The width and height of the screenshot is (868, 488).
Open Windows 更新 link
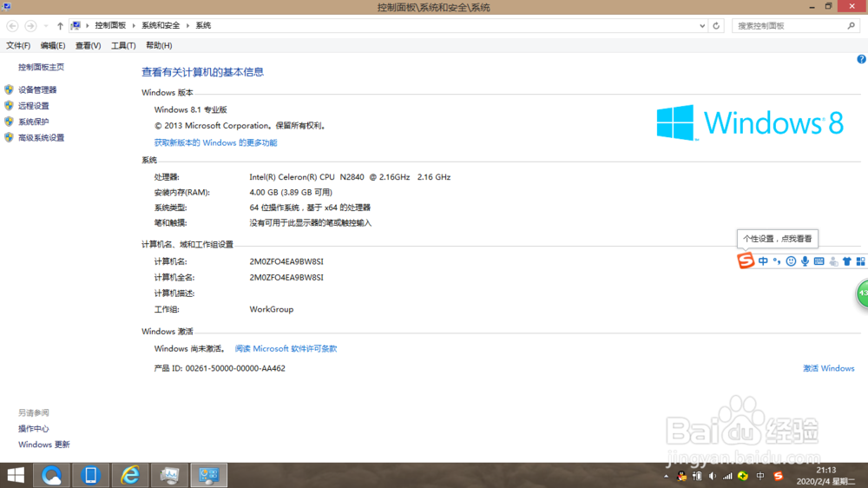point(43,445)
